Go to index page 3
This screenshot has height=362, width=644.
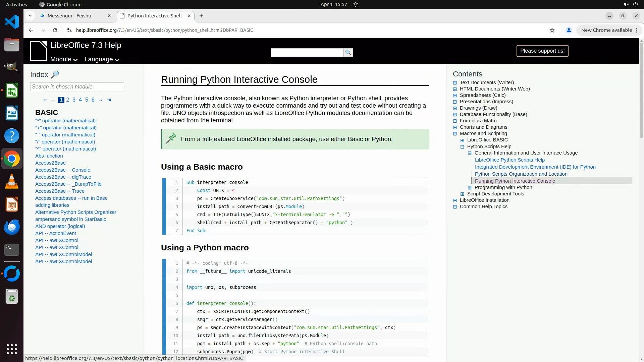tap(74, 100)
